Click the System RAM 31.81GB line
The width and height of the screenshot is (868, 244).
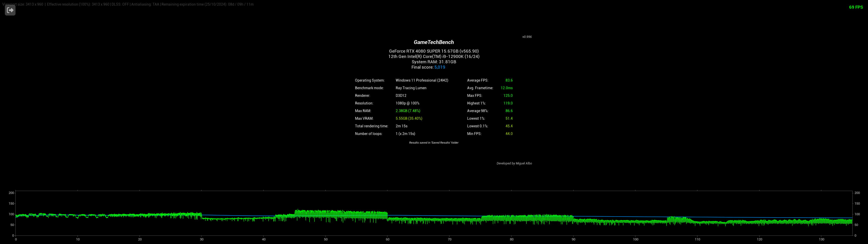click(434, 62)
